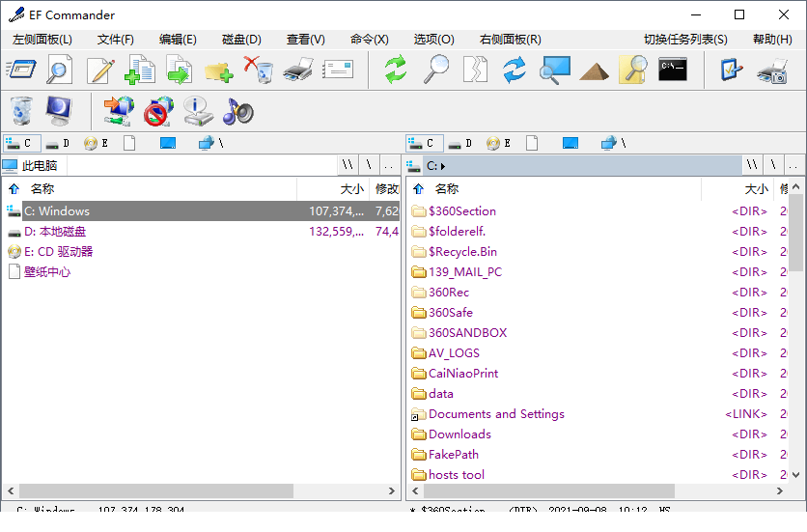
Task: Click the disconnect network drive icon
Action: [157, 111]
